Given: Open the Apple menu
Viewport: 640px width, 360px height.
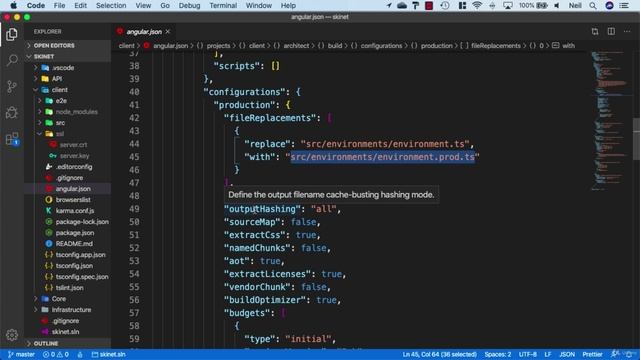Looking at the screenshot, I should click(13, 5).
